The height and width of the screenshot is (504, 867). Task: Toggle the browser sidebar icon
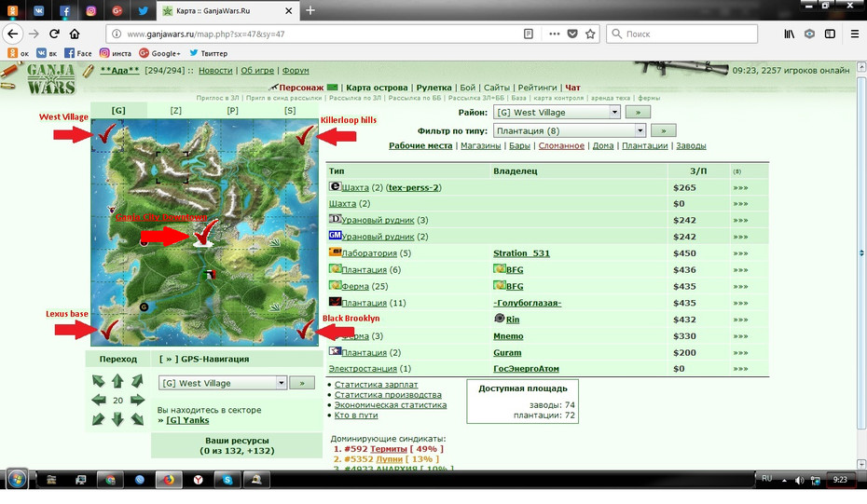830,34
